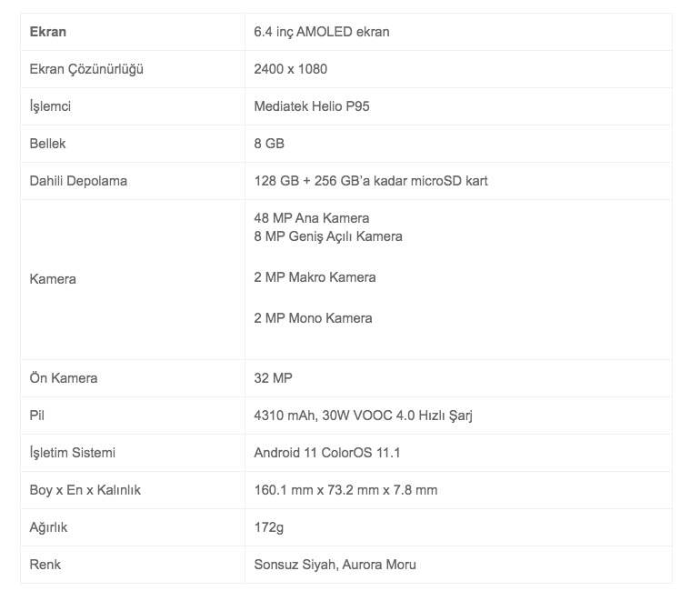Screen dimensions: 700x601
Task: Click the Sonsuz Siyah, Aurora Moru value
Action: click(335, 565)
